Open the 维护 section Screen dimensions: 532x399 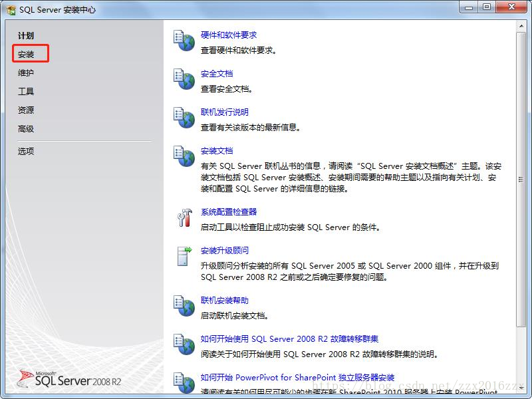click(x=26, y=72)
